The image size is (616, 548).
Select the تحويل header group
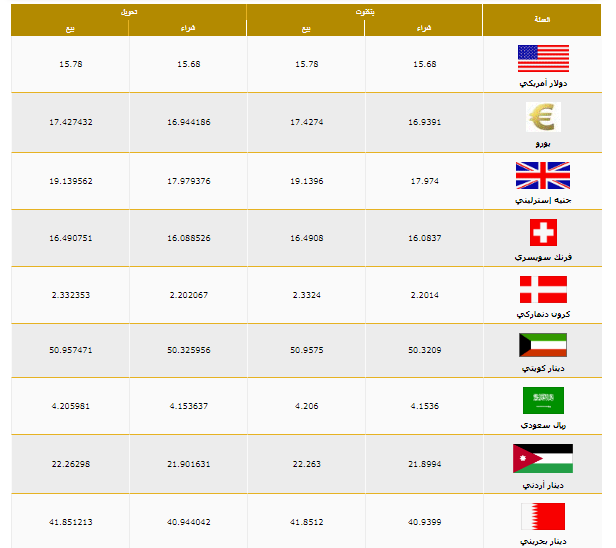pos(128,11)
